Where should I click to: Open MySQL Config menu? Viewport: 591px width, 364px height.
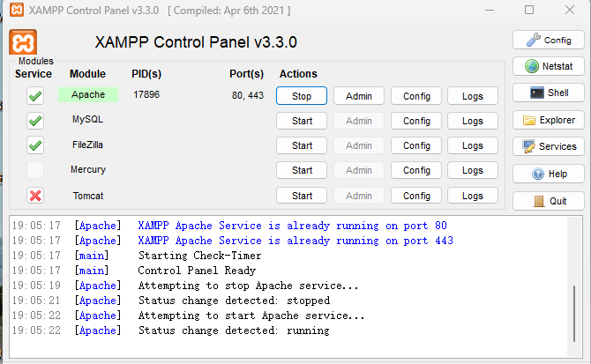pos(416,121)
